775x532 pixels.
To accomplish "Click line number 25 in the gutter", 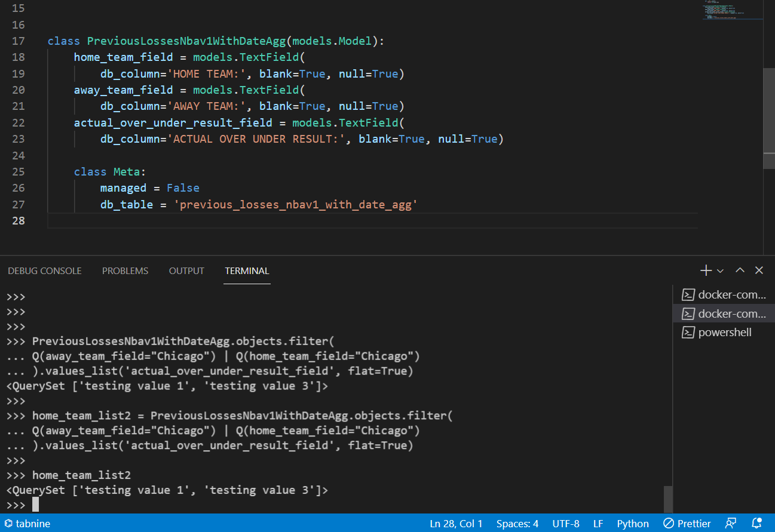I will (x=19, y=171).
